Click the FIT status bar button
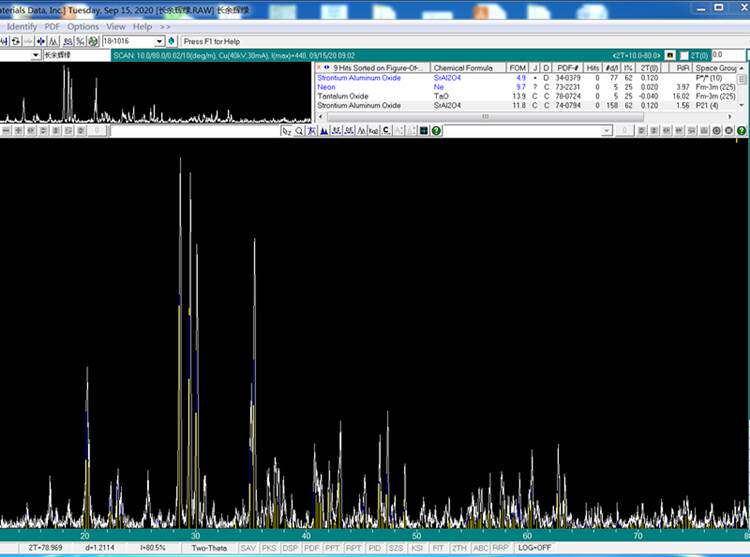Image resolution: width=750 pixels, height=557 pixels. click(x=437, y=547)
